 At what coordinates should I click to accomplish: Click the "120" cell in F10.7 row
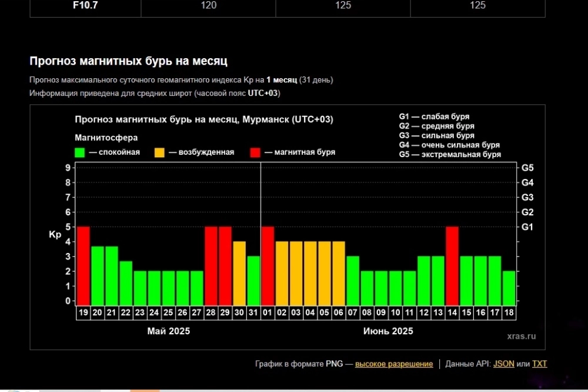(x=209, y=5)
